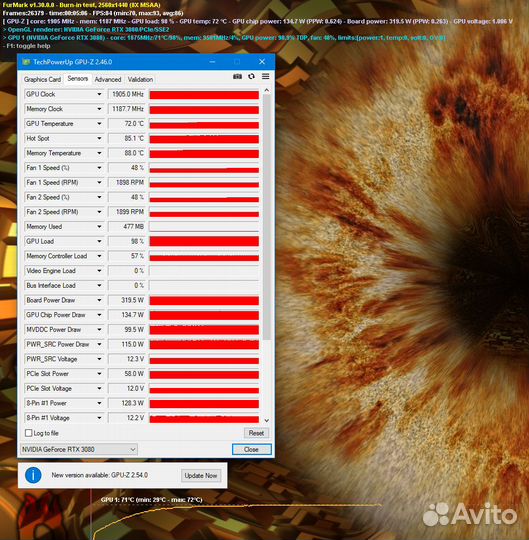
Task: Open the Hot Spot sensor dropdown
Action: 99,138
